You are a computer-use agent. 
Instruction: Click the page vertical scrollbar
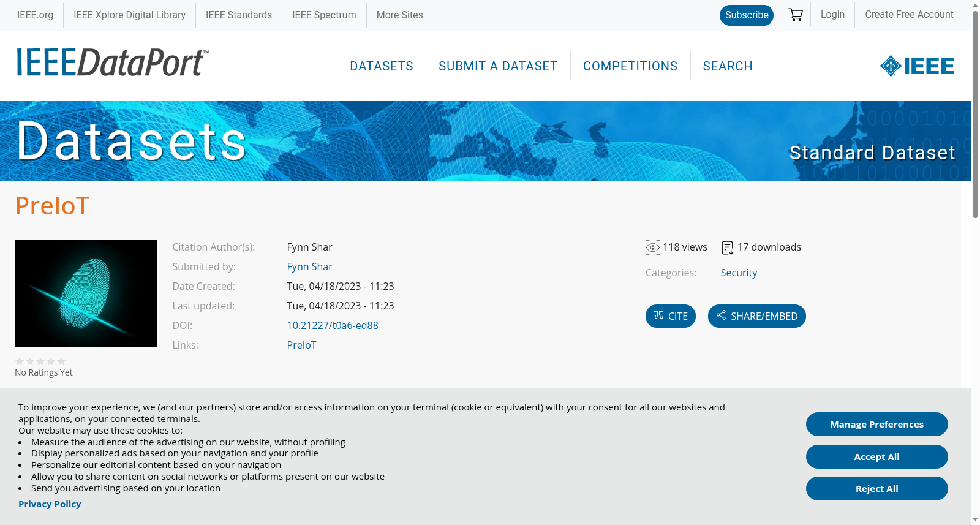click(x=975, y=114)
